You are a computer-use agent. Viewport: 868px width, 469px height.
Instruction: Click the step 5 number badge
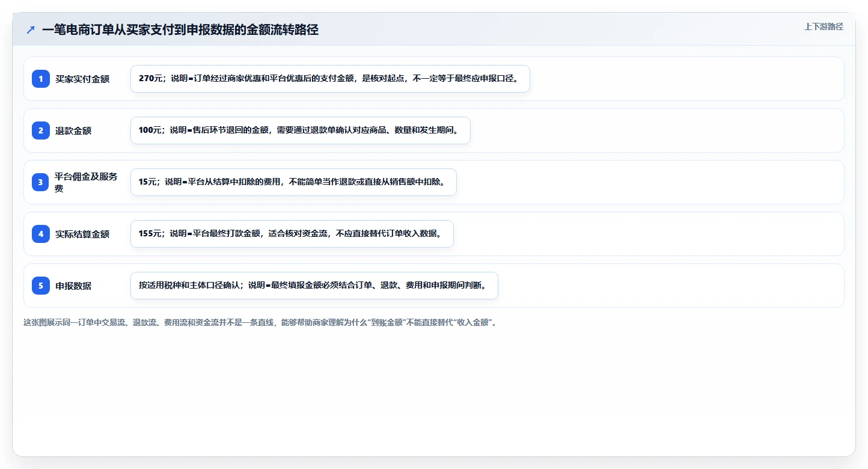[x=41, y=286]
